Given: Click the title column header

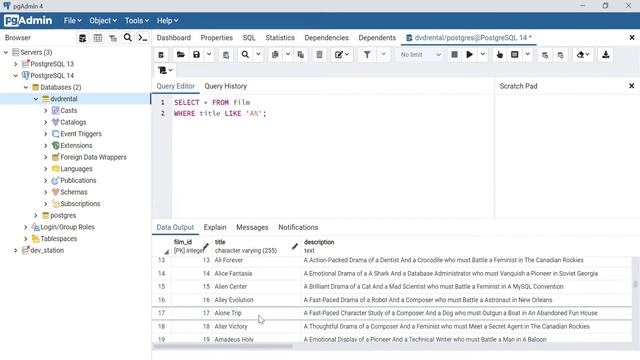Looking at the screenshot, I should click(256, 246).
